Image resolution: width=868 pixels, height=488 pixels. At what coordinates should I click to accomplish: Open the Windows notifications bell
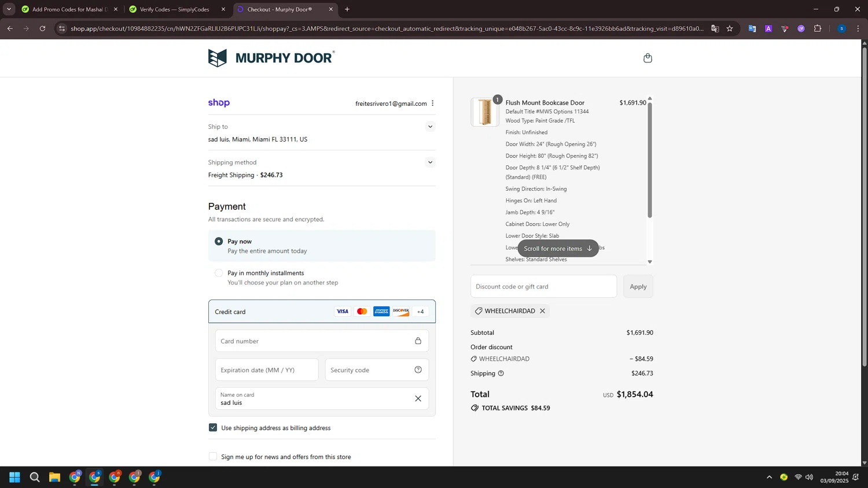855,477
